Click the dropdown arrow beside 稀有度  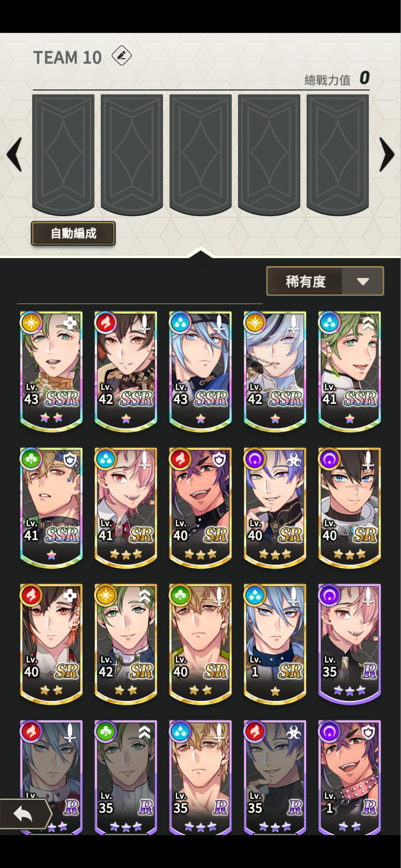point(363,281)
